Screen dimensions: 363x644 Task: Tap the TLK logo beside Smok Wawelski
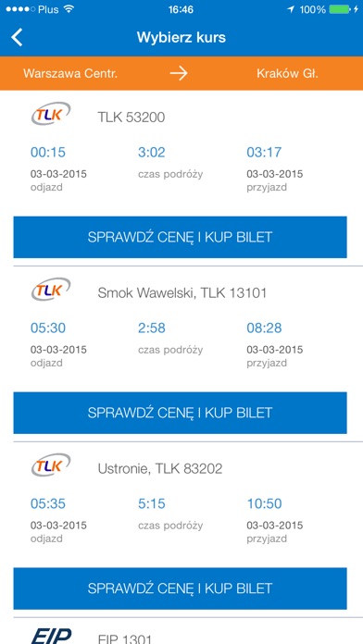pyautogui.click(x=51, y=290)
